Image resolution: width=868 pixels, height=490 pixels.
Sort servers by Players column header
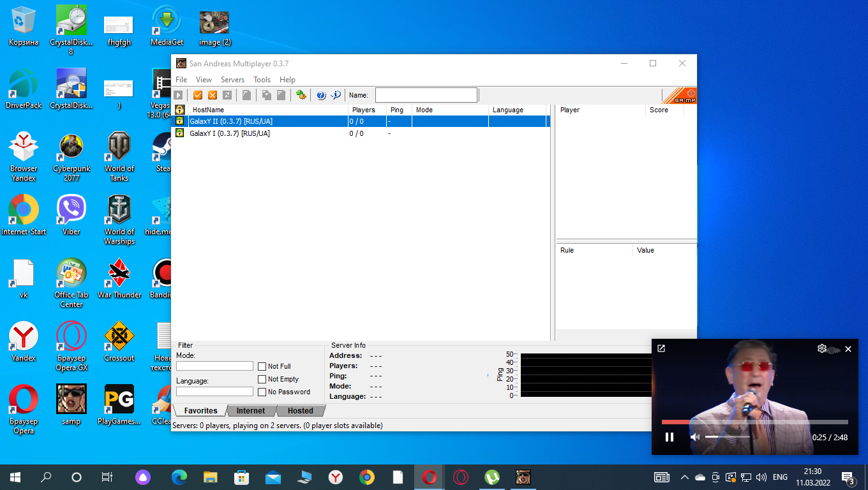tap(367, 110)
